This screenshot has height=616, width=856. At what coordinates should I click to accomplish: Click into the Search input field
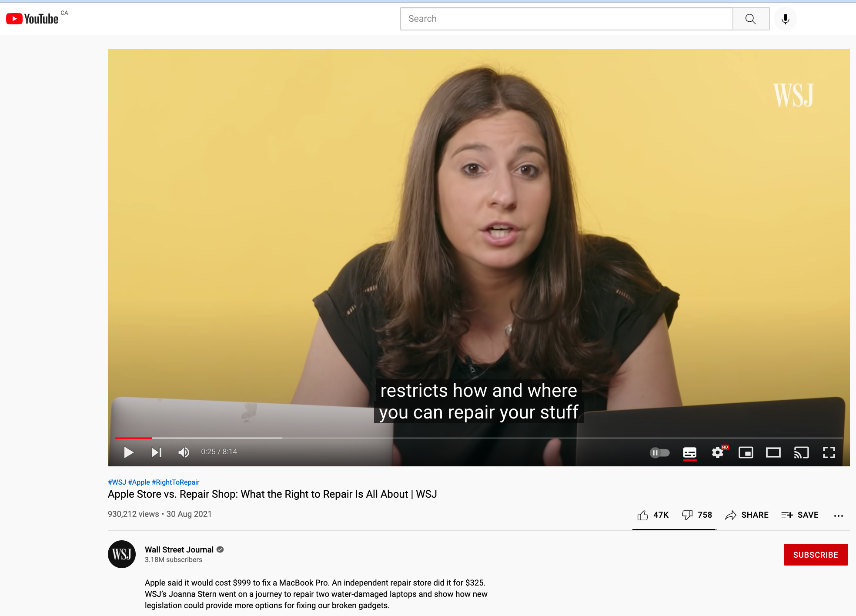click(566, 19)
